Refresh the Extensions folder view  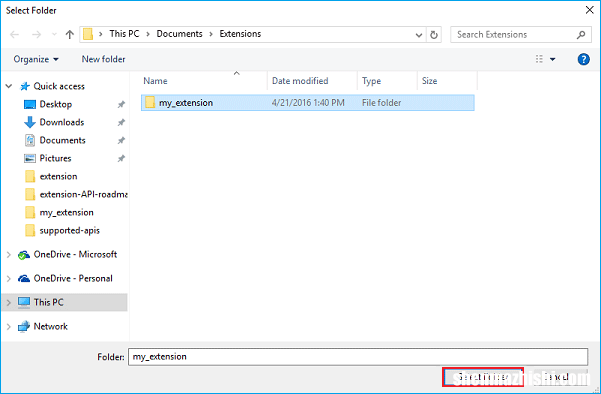(x=434, y=35)
